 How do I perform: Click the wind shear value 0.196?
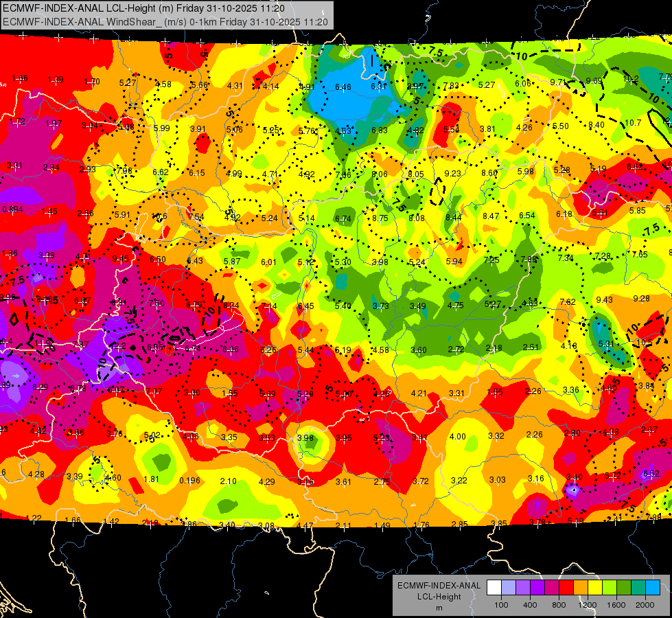(190, 481)
